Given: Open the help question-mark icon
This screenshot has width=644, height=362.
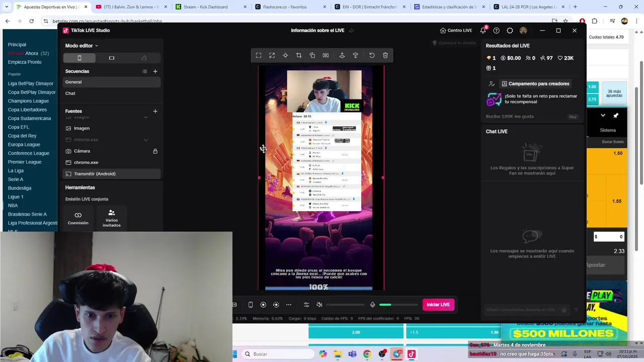Looking at the screenshot, I should 497,31.
